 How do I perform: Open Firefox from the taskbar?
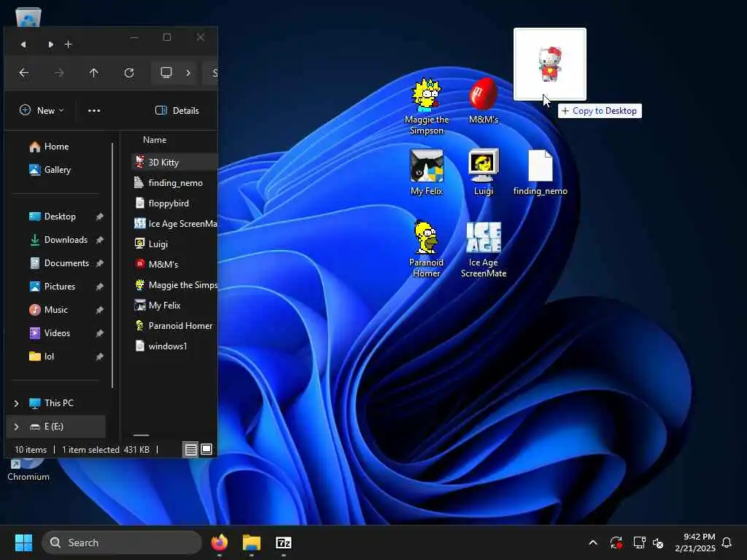[x=219, y=542]
